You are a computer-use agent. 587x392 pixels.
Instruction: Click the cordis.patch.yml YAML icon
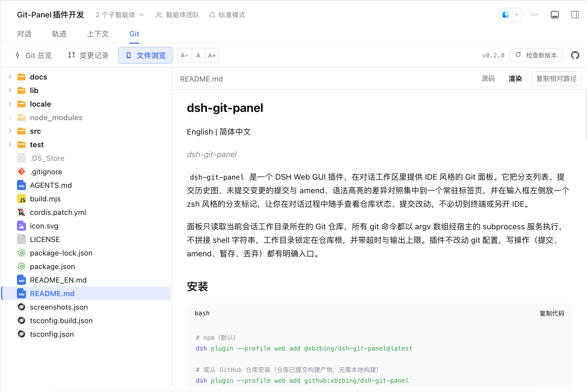pyautogui.click(x=21, y=212)
